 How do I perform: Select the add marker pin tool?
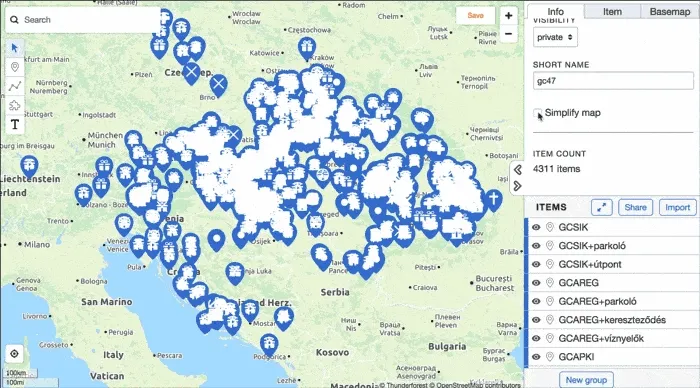(x=15, y=67)
